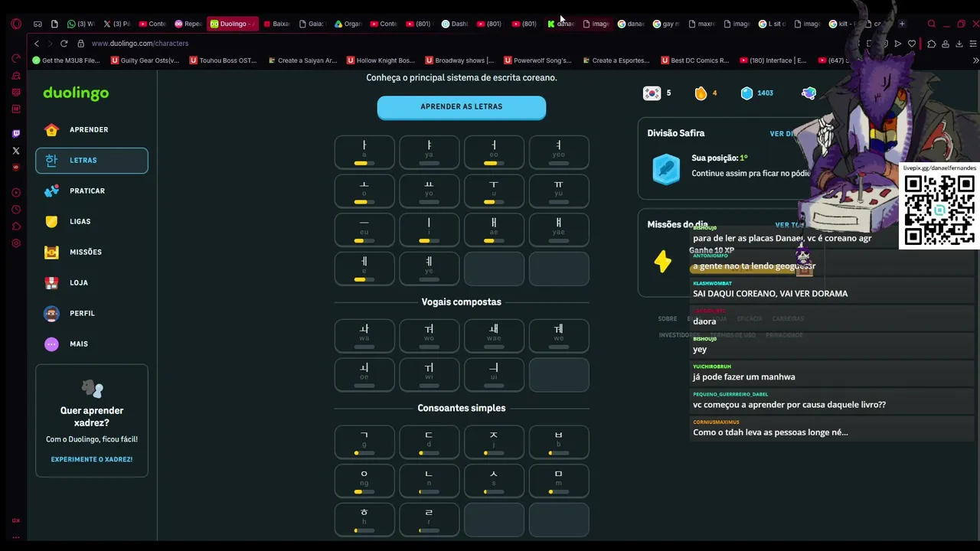The width and height of the screenshot is (980, 551).
Task: Select the 'wae' compound vowel card
Action: pos(494,336)
